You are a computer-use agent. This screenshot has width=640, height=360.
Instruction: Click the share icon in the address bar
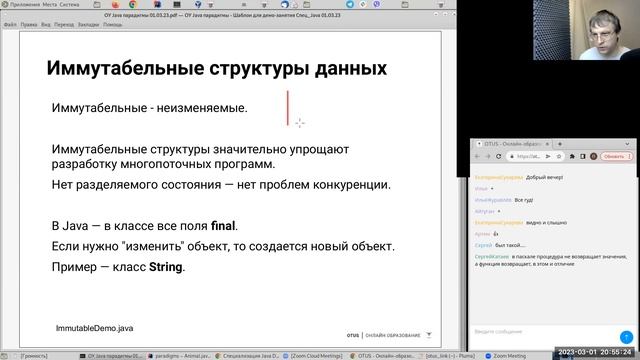tap(548, 156)
